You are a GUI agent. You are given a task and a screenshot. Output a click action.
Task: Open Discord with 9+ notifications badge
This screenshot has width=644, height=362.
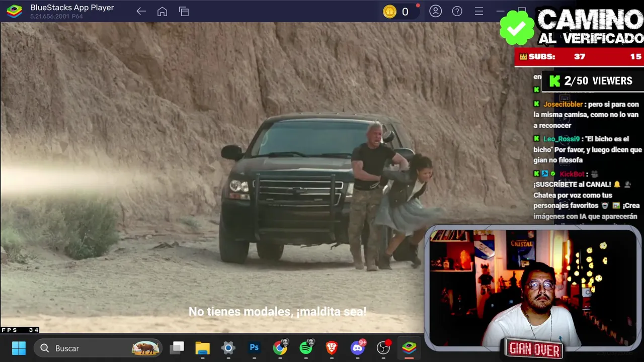tap(358, 347)
